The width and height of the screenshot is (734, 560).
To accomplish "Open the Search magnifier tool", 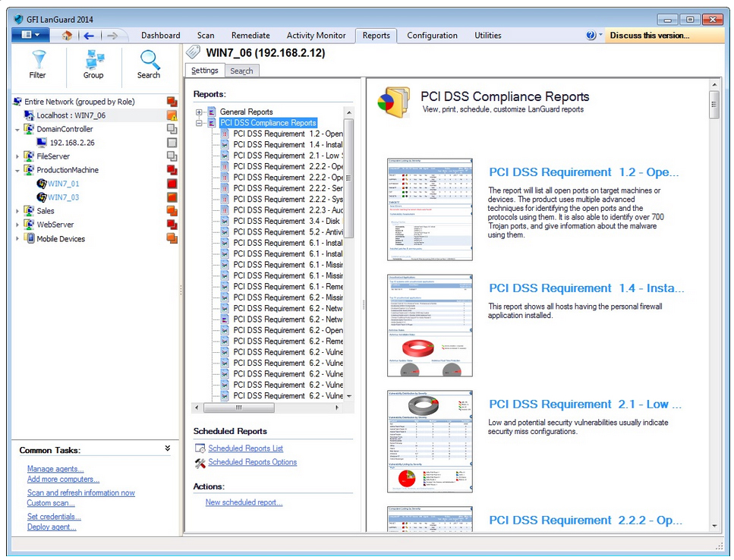I will 149,65.
